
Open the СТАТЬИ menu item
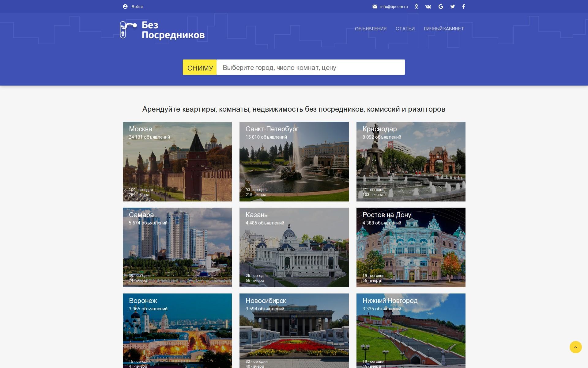tap(405, 29)
